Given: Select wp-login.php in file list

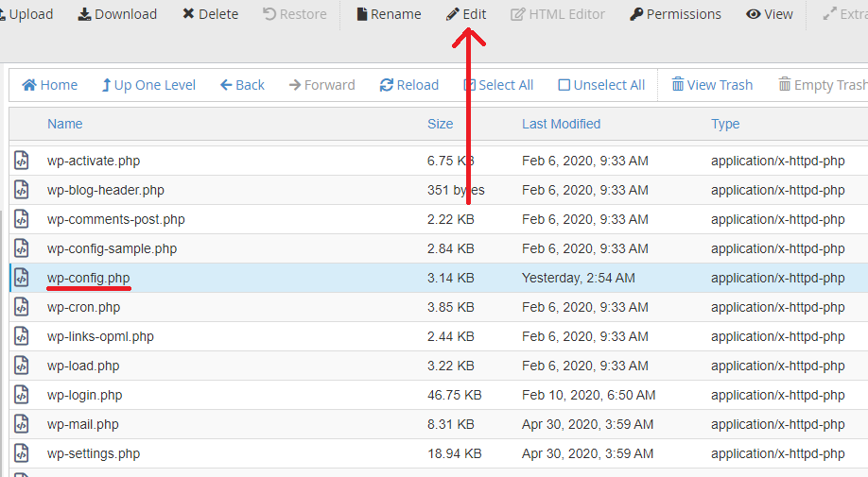Looking at the screenshot, I should (x=84, y=395).
